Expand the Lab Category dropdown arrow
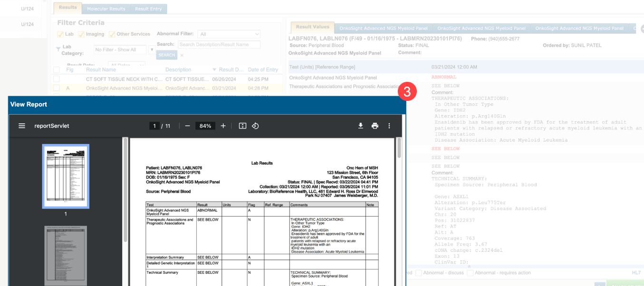This screenshot has height=286, width=644. click(x=152, y=49)
